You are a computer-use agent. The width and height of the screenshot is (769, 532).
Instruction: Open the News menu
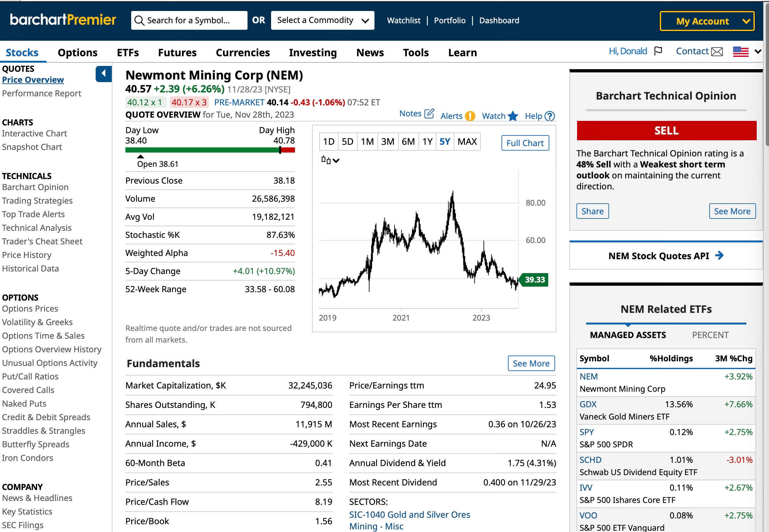click(370, 52)
